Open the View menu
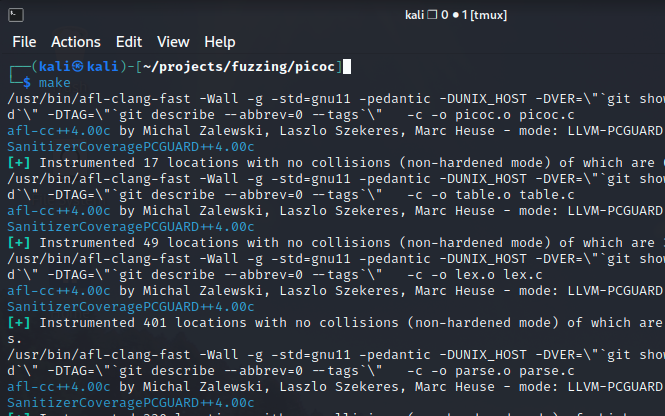665x416 pixels. (173, 42)
